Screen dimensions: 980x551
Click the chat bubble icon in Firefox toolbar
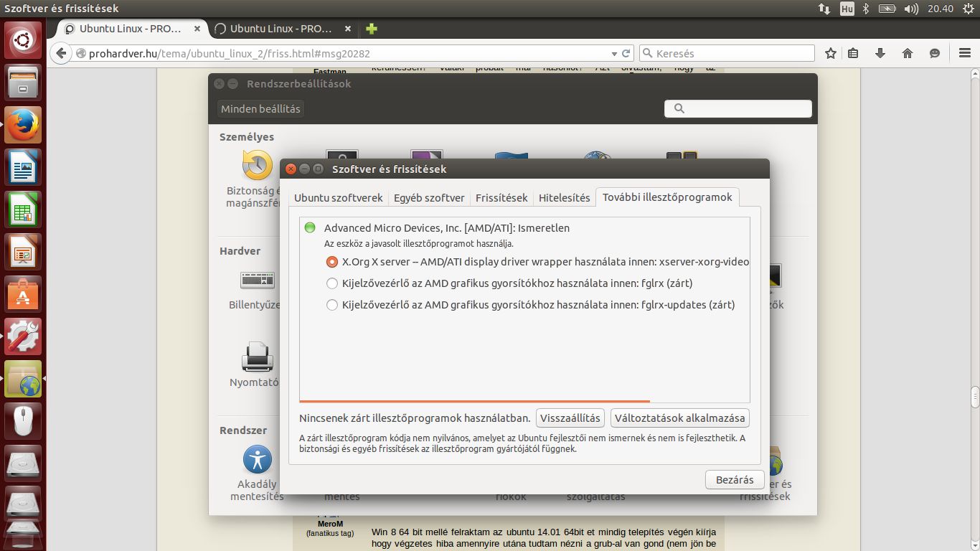pos(935,53)
